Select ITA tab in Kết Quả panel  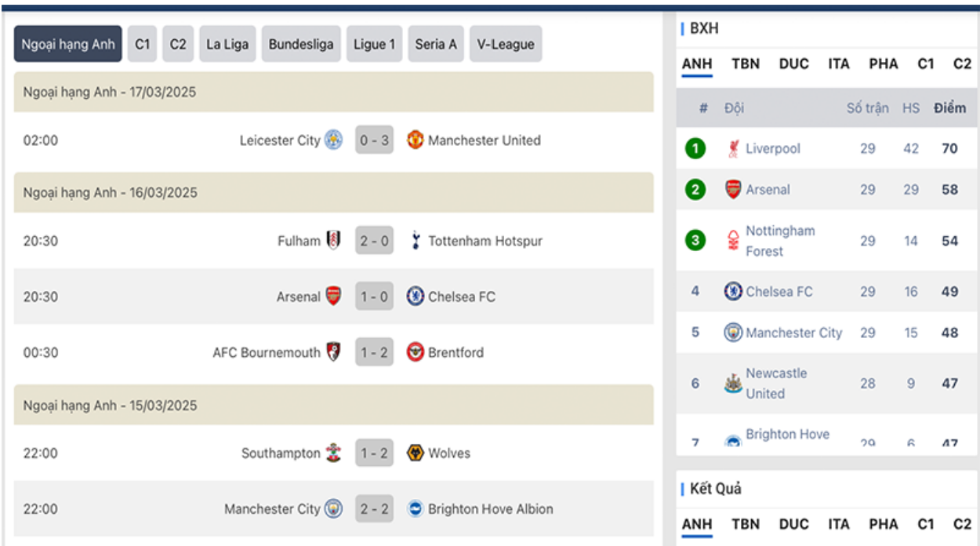pos(839,524)
